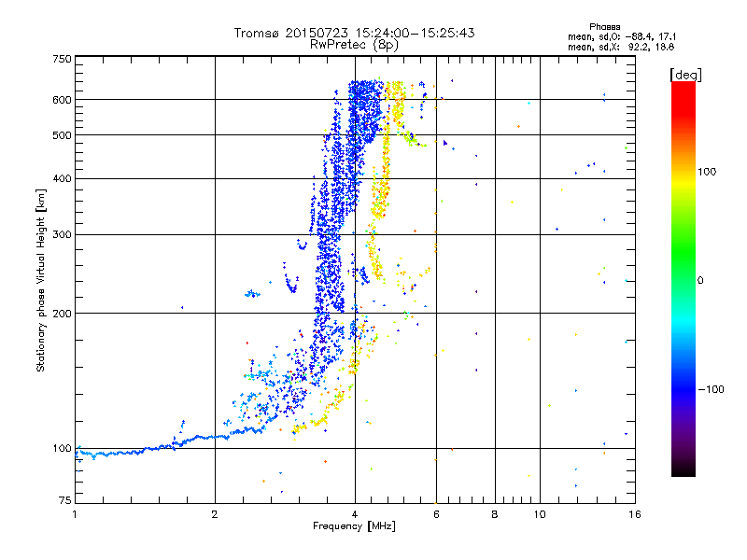Click the x-axis tick label '4'

(355, 514)
